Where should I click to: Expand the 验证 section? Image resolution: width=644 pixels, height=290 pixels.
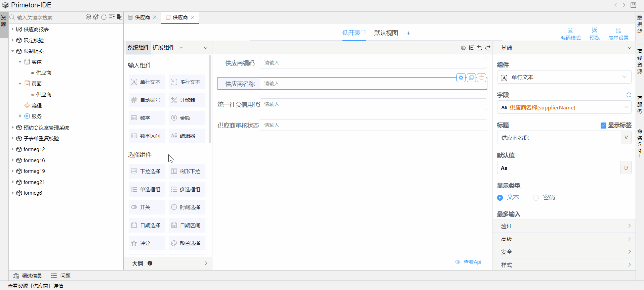click(564, 226)
